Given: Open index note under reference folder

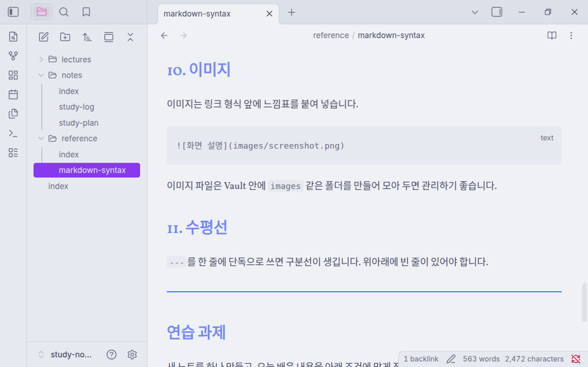Looking at the screenshot, I should tap(69, 154).
